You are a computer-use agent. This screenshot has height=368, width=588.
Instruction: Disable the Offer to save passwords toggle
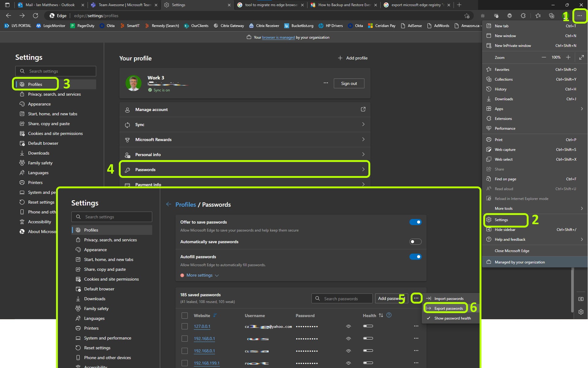click(415, 222)
